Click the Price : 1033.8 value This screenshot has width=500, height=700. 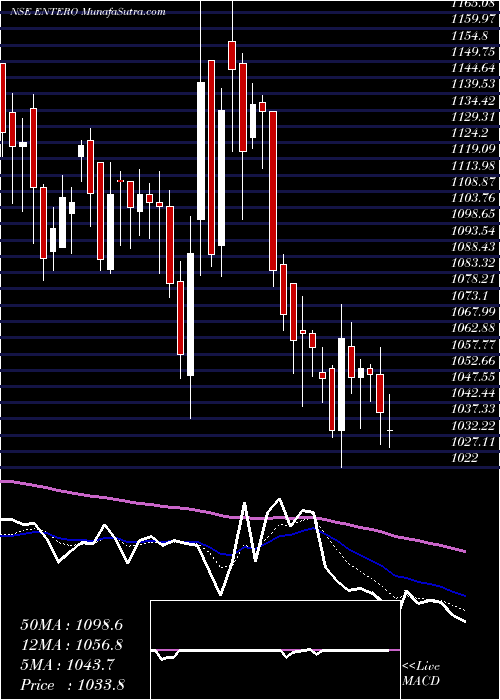pyautogui.click(x=72, y=685)
